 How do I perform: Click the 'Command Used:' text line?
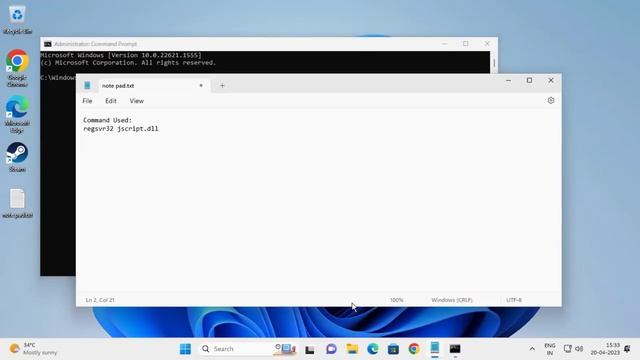click(x=107, y=120)
